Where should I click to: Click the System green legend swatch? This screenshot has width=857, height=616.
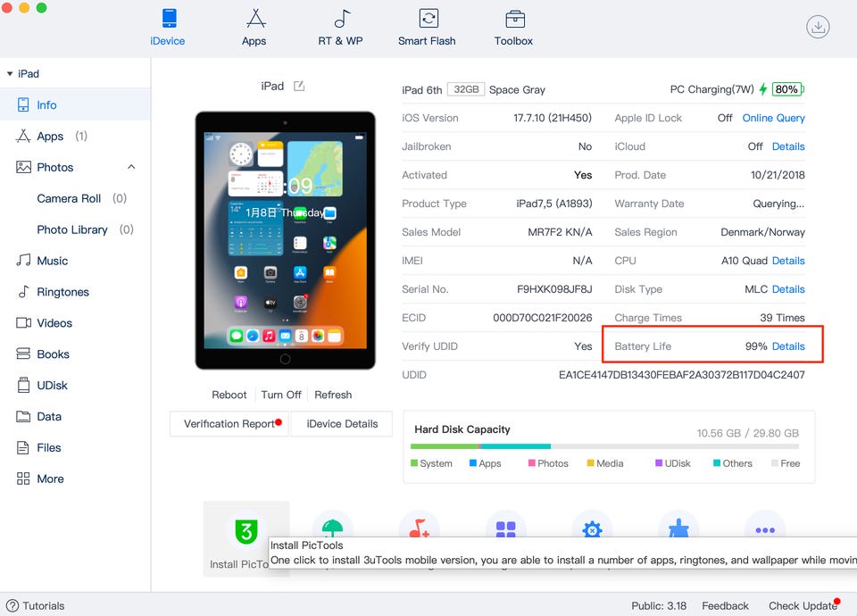point(413,463)
